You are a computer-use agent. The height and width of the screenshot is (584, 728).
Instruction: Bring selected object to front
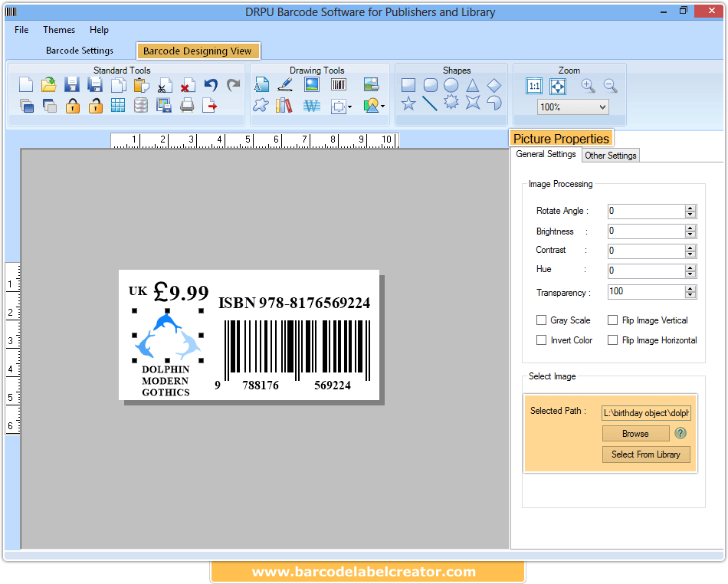coord(27,106)
